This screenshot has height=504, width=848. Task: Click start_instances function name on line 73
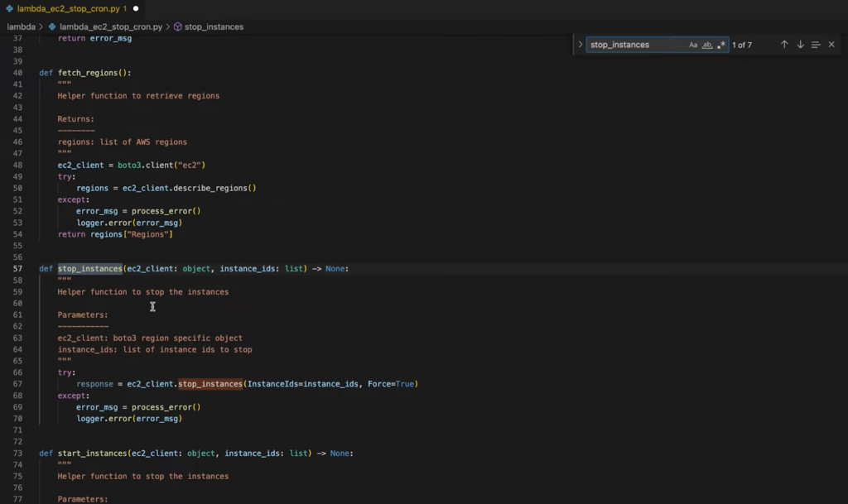(93, 454)
